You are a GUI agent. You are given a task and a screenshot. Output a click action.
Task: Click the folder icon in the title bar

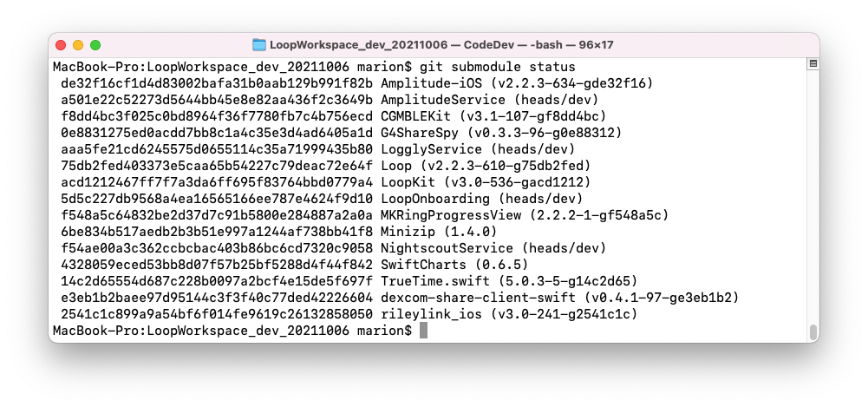258,45
